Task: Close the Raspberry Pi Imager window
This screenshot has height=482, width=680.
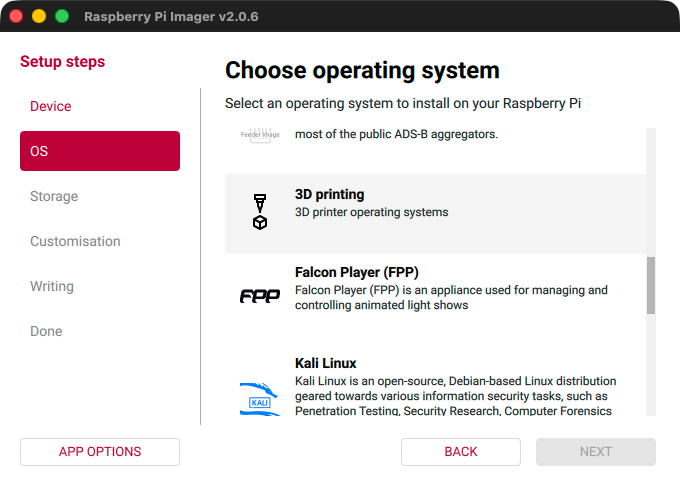Action: point(16,16)
